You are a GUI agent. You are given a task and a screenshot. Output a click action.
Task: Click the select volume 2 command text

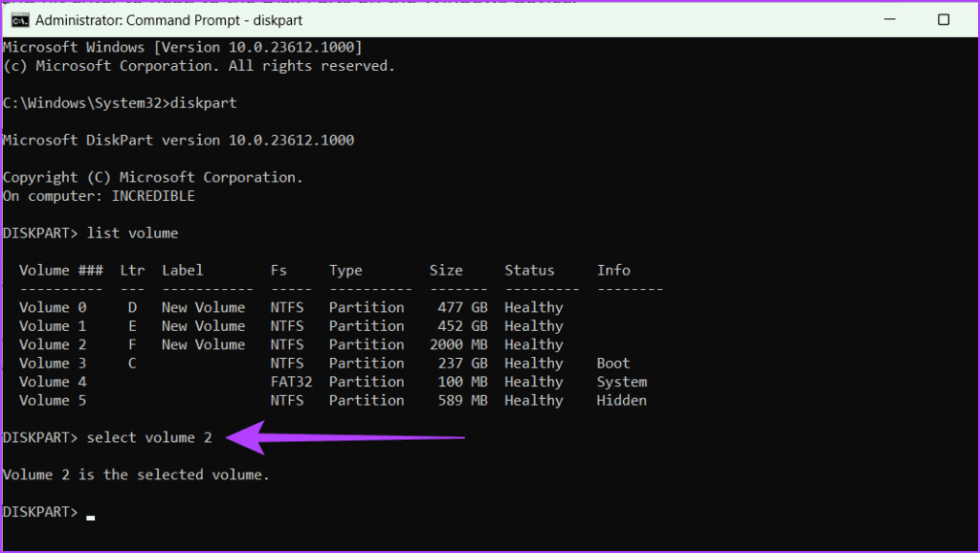point(149,437)
